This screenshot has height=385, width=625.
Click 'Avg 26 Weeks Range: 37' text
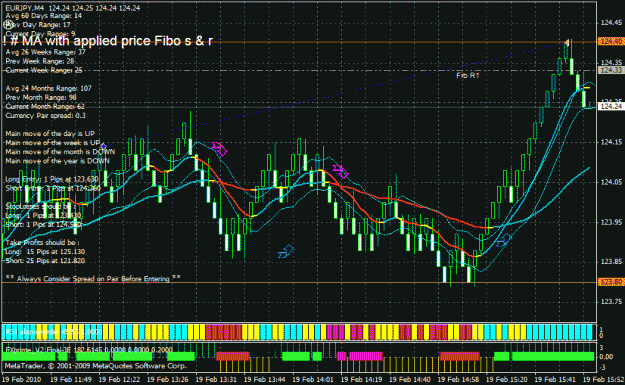(x=45, y=52)
